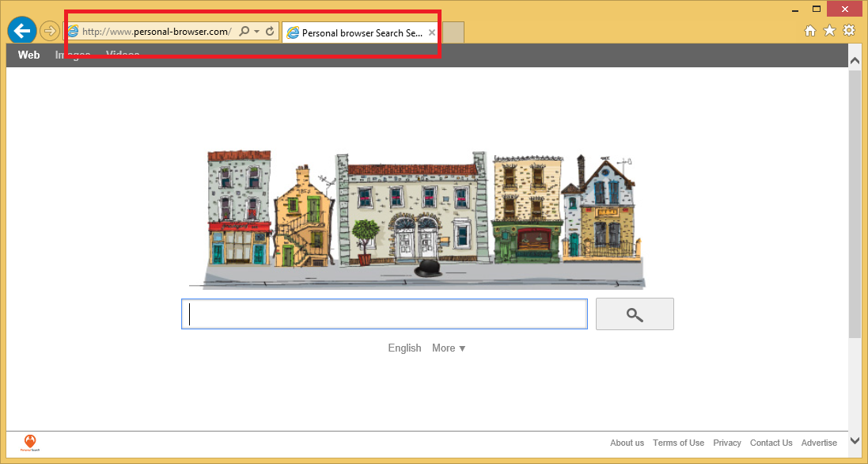Switch to the Personal browser Search tab
This screenshot has height=464, width=868.
[354, 33]
